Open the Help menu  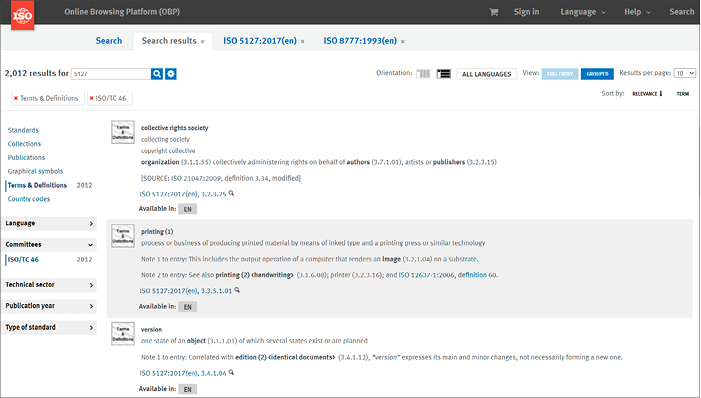(x=637, y=12)
